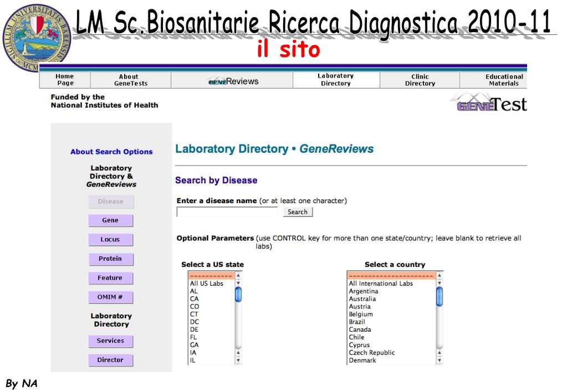The width and height of the screenshot is (567, 392).
Task: Choose GA in the US state list
Action: pyautogui.click(x=212, y=345)
